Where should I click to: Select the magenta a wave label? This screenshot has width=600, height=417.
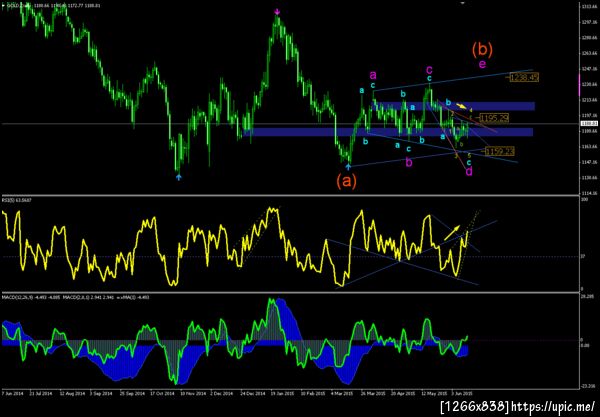click(373, 75)
